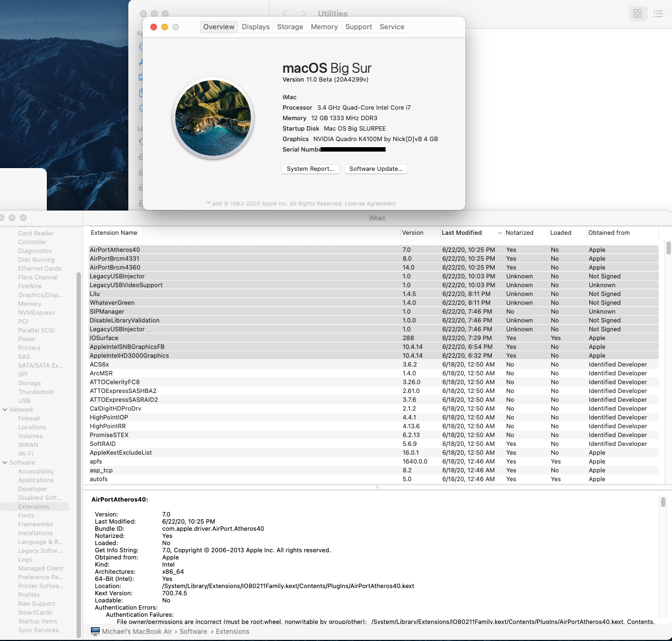Viewport: 672px width, 641px height.
Task: Collapse the Network section in sidebar
Action: (x=5, y=410)
